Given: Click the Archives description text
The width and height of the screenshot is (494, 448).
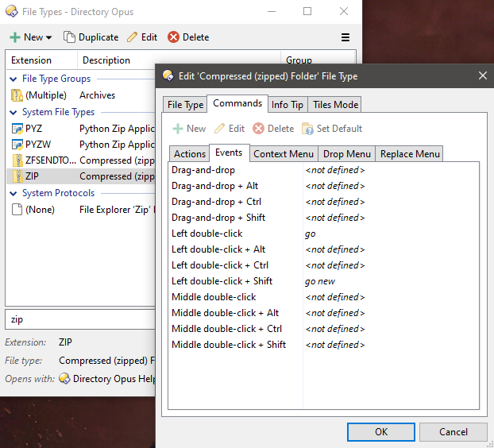Looking at the screenshot, I should pos(97,95).
